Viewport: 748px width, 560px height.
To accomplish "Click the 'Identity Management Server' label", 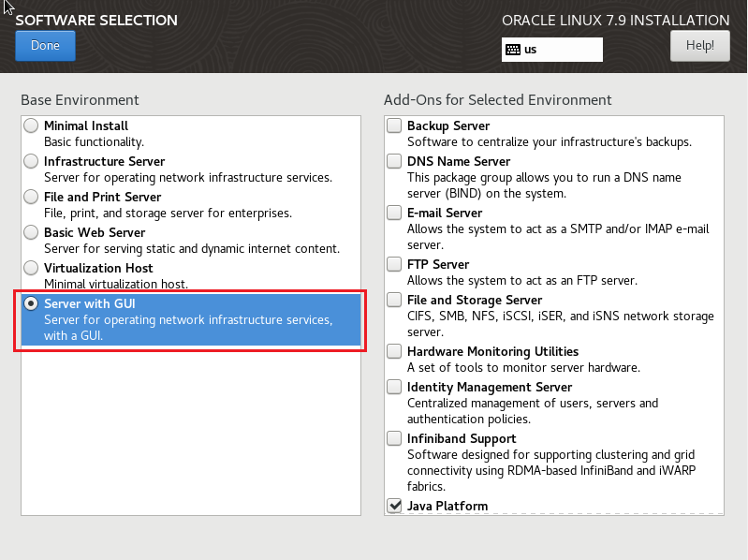I will point(490,388).
